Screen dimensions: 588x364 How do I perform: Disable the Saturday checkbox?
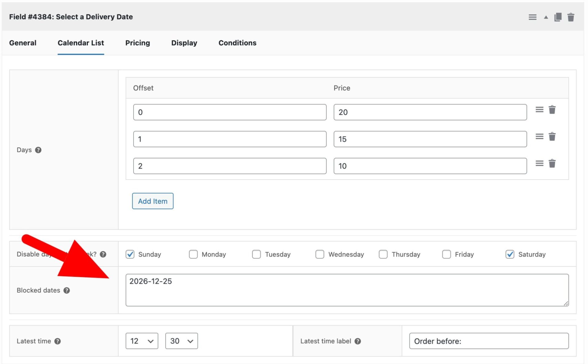tap(510, 254)
